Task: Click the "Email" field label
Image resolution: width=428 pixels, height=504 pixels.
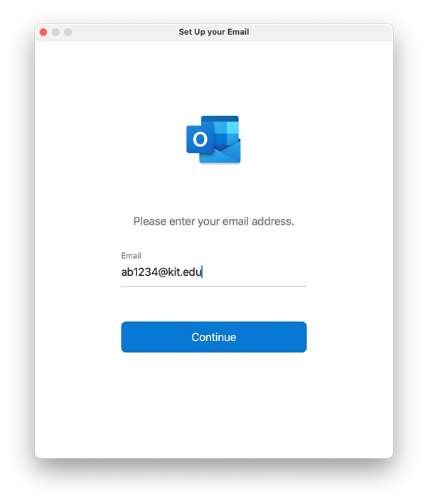Action: point(131,256)
